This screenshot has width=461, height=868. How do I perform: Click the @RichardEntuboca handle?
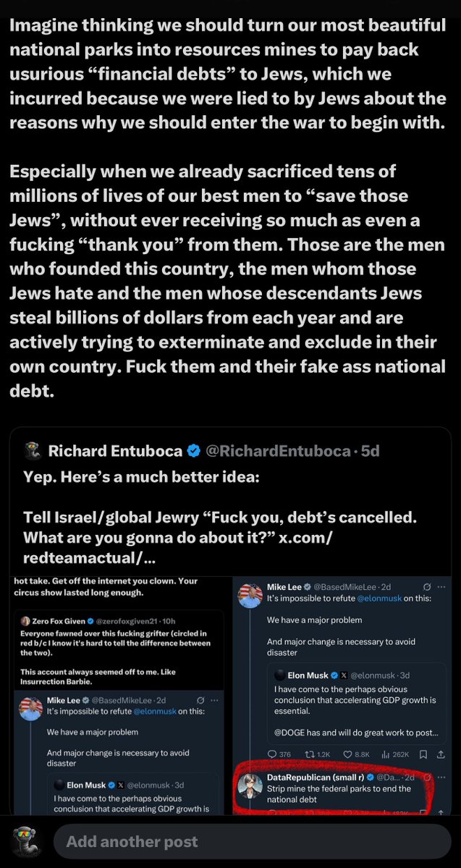tap(280, 451)
